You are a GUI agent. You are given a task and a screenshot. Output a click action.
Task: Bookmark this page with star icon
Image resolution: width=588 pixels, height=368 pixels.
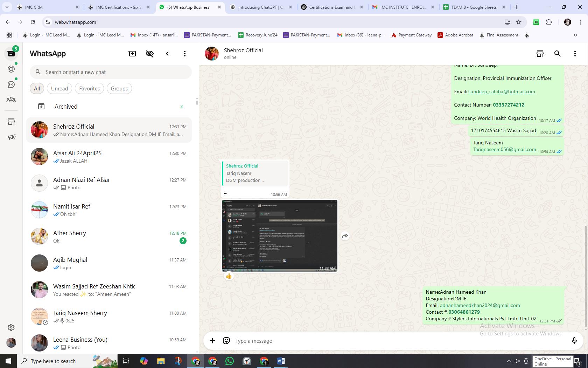pos(519,22)
